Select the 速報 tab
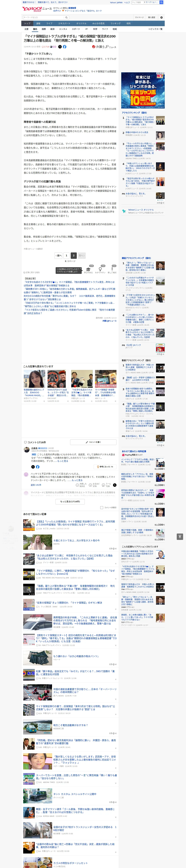The width and height of the screenshot is (186, 868). pyautogui.click(x=38, y=24)
